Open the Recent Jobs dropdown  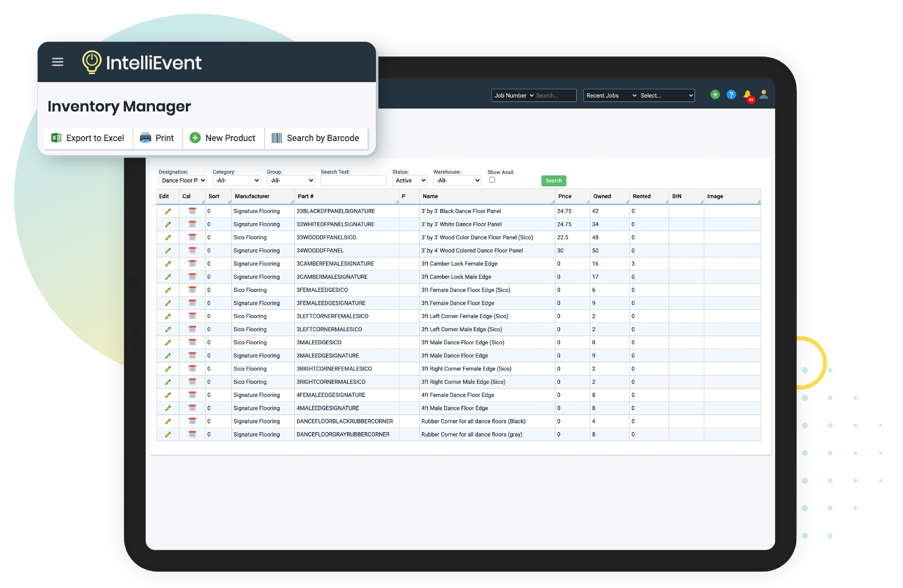611,95
